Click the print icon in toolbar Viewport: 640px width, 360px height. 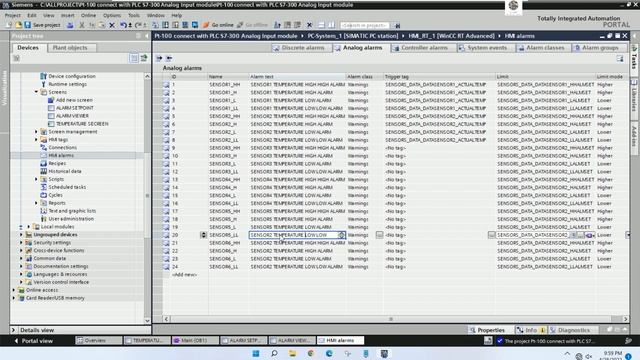tap(70, 25)
